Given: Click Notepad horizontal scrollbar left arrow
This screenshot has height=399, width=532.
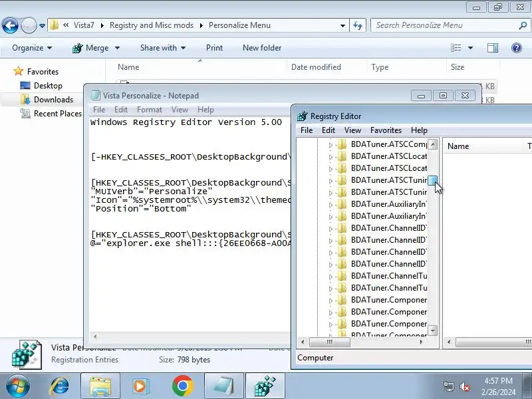Looking at the screenshot, I should [95, 336].
